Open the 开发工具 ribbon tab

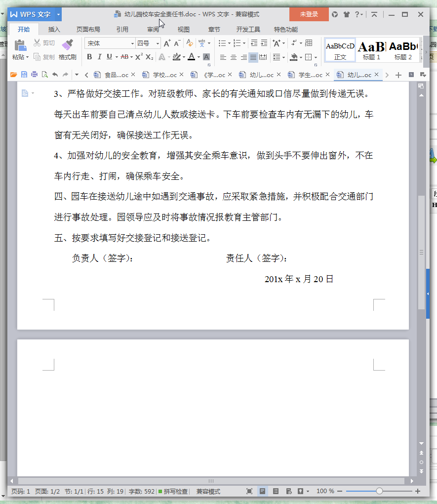point(248,29)
